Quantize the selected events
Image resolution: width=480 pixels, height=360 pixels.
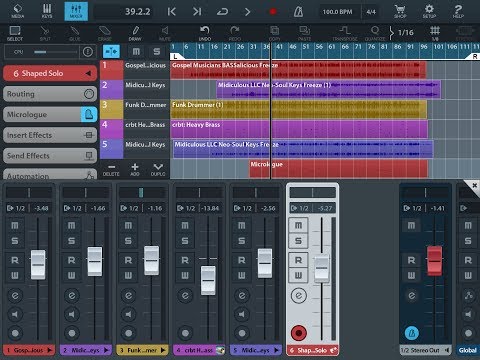[x=375, y=33]
